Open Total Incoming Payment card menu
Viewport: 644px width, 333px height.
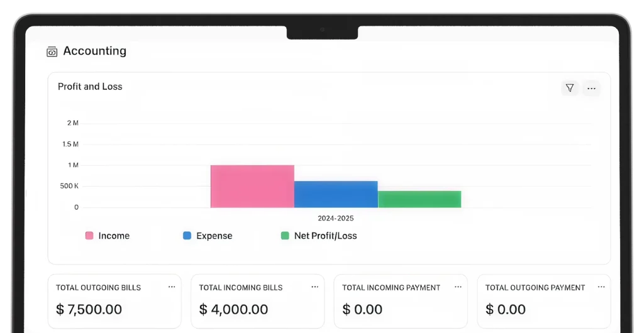458,287
